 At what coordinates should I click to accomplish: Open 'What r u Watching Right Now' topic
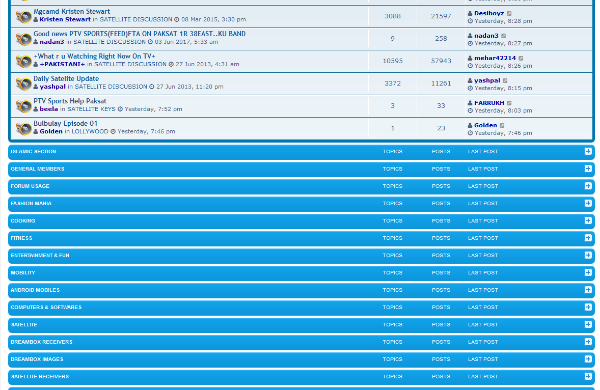tap(94, 56)
